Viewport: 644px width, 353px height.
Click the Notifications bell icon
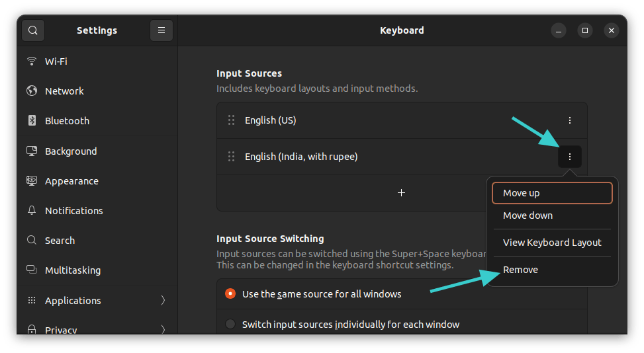click(31, 211)
